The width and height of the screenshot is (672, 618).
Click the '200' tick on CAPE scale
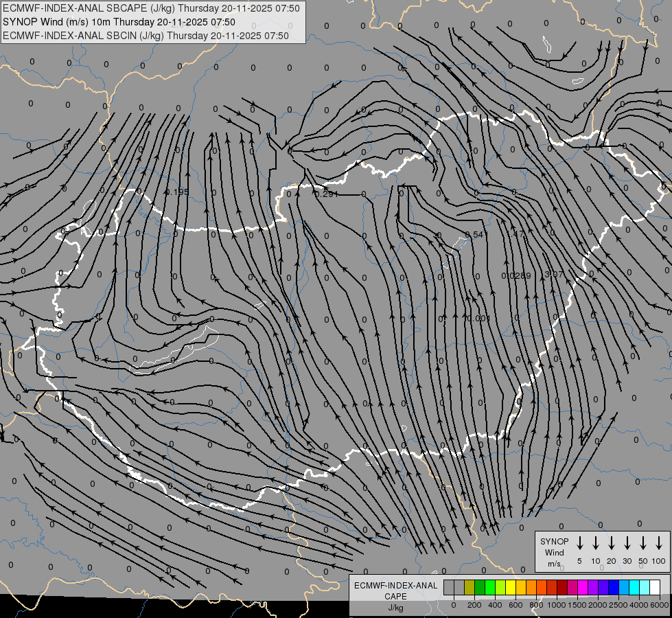pos(474,605)
